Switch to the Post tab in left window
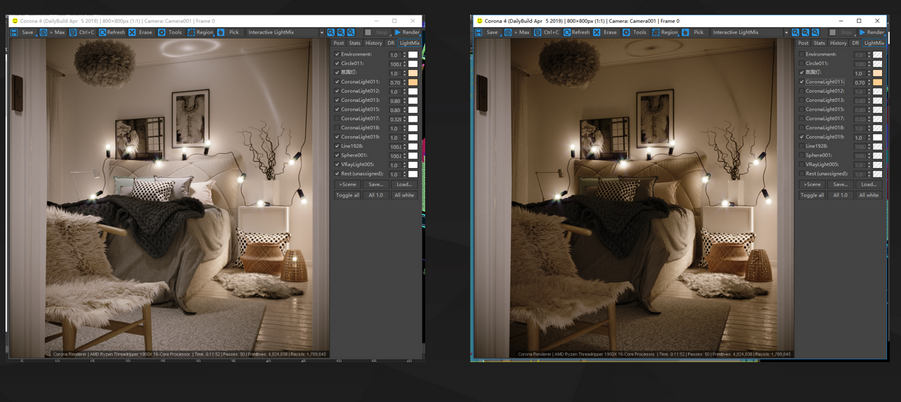 339,43
